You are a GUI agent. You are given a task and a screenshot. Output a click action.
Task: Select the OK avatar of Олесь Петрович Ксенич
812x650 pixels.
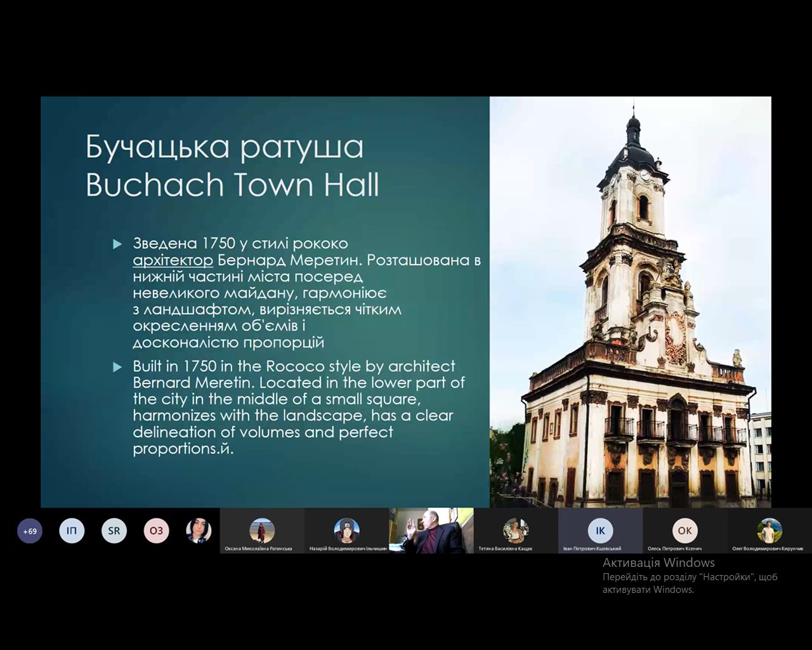click(x=684, y=529)
